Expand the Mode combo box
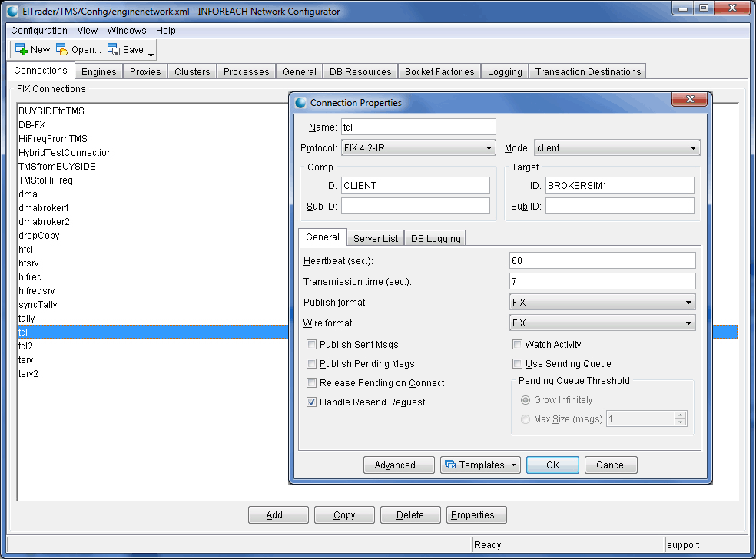756x559 pixels. [x=693, y=148]
